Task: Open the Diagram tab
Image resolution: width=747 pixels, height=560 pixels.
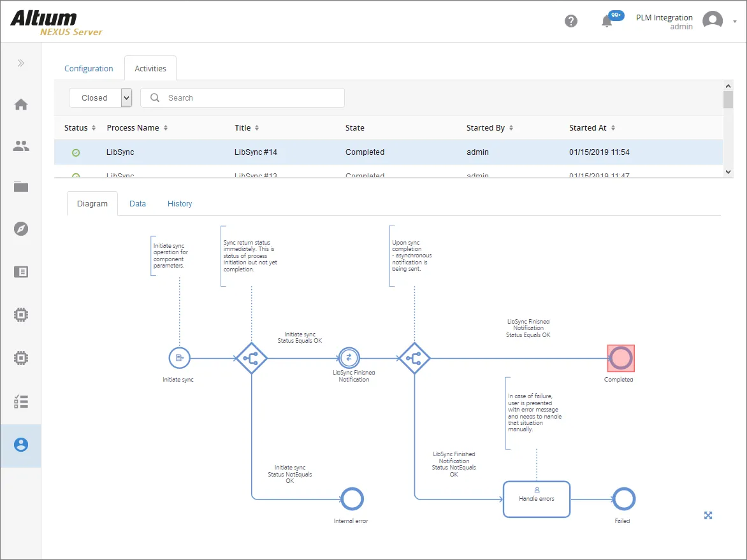Action: pyautogui.click(x=92, y=203)
